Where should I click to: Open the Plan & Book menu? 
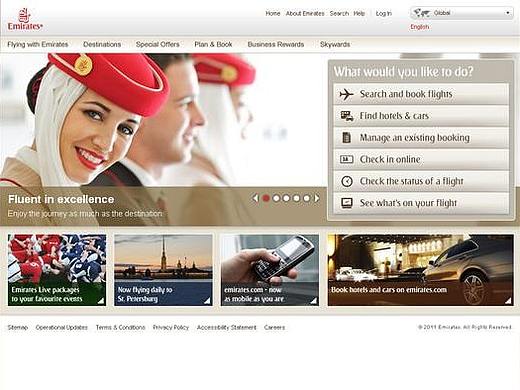[213, 44]
